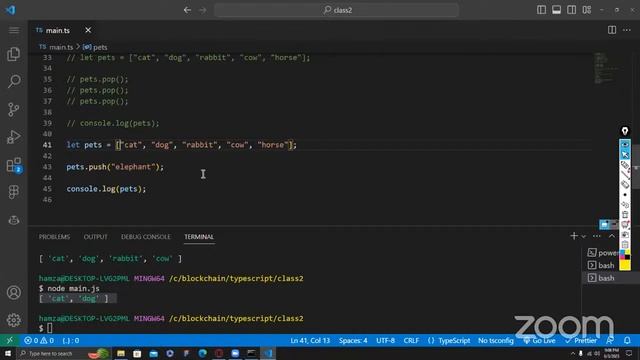Screen dimensions: 640x360
Task: Open the Search view in activity bar
Action: 13,81
